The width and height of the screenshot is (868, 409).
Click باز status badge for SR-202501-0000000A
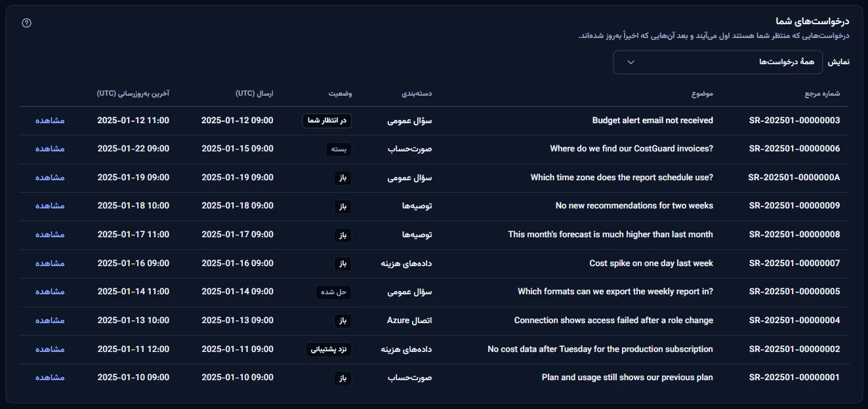pyautogui.click(x=343, y=178)
